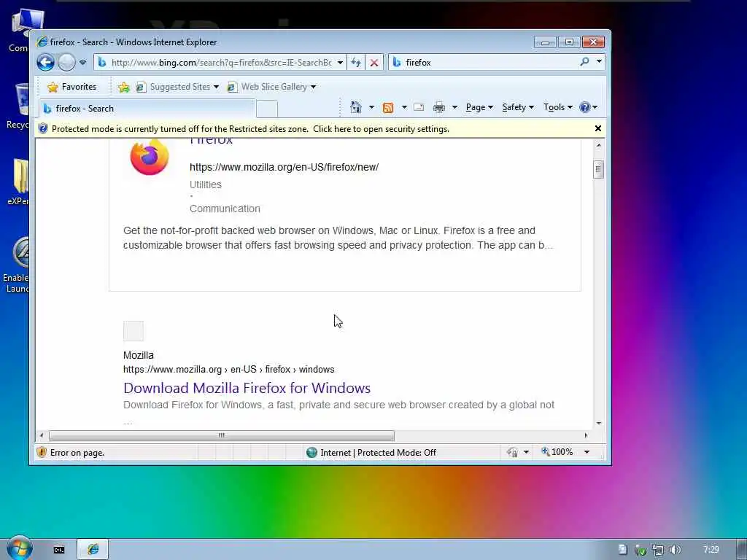Click the horizontal scrollbar right arrow
747x560 pixels.
click(x=586, y=435)
